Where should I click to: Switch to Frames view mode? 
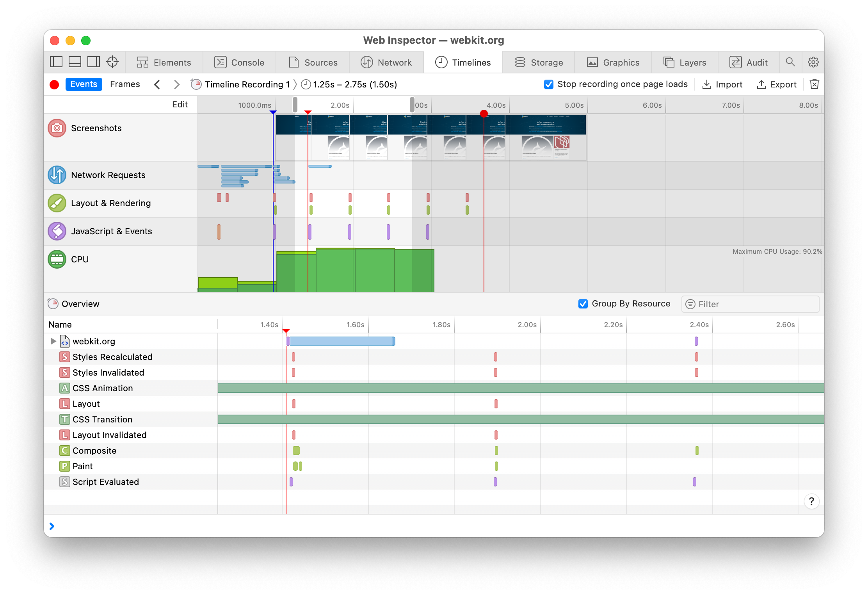[125, 84]
